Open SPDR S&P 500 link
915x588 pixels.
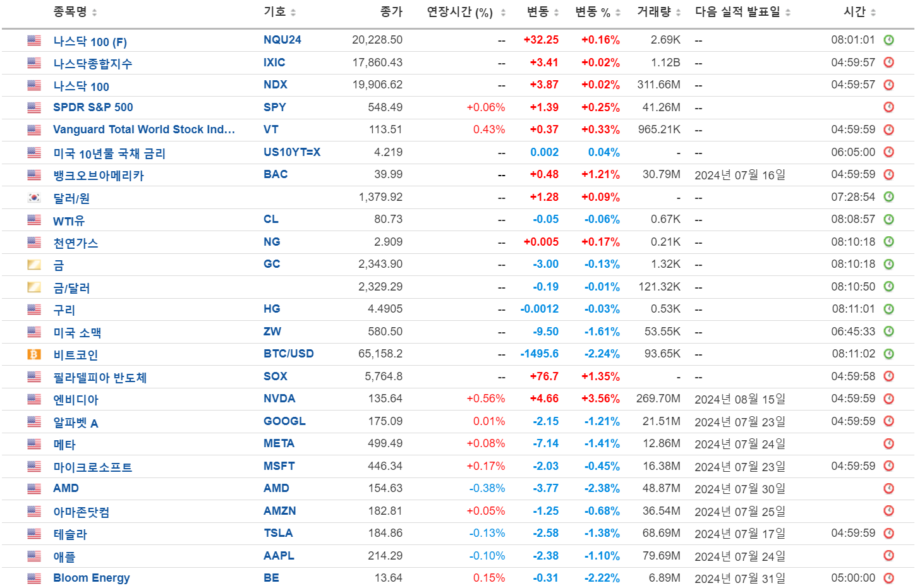click(x=93, y=107)
